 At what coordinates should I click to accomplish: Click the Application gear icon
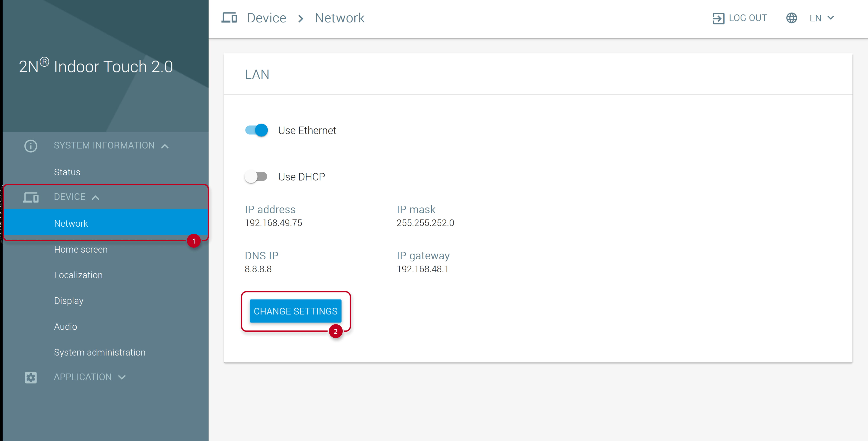[31, 377]
